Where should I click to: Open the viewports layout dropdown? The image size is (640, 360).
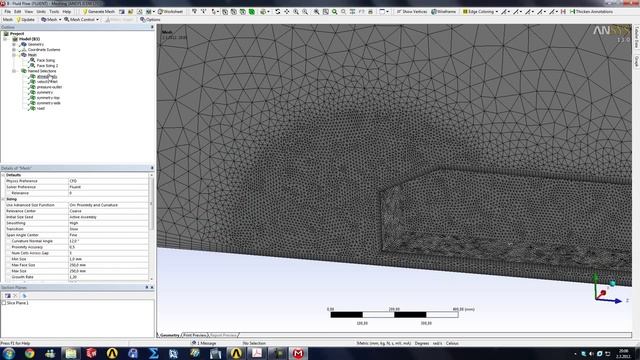(x=383, y=12)
